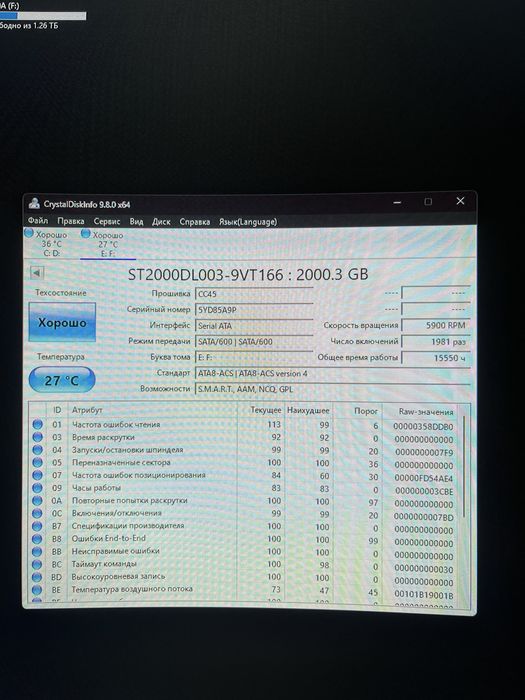525x700 pixels.
Task: Click the Raw-значения column header
Action: point(425,412)
